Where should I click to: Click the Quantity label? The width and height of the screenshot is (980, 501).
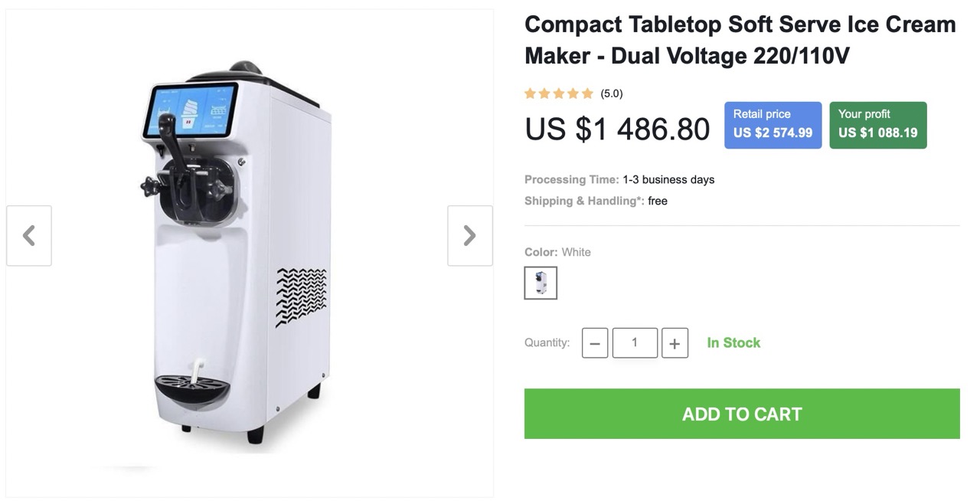pyautogui.click(x=547, y=342)
